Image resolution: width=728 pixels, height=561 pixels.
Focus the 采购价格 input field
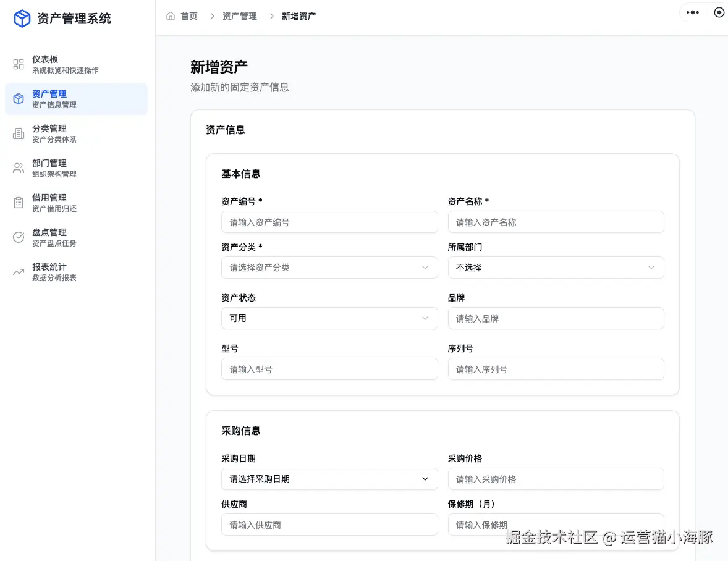(x=556, y=479)
